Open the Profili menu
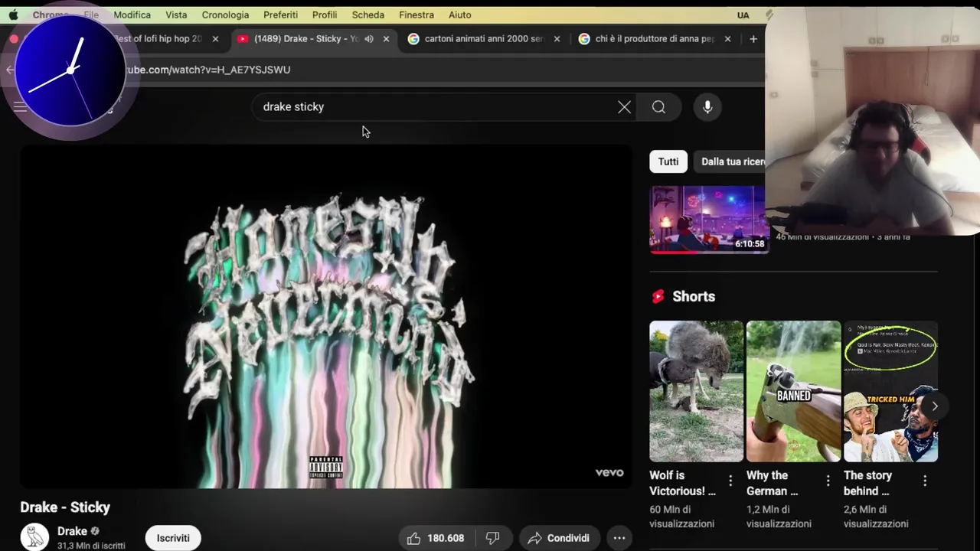Viewport: 980px width, 551px height. (x=325, y=15)
